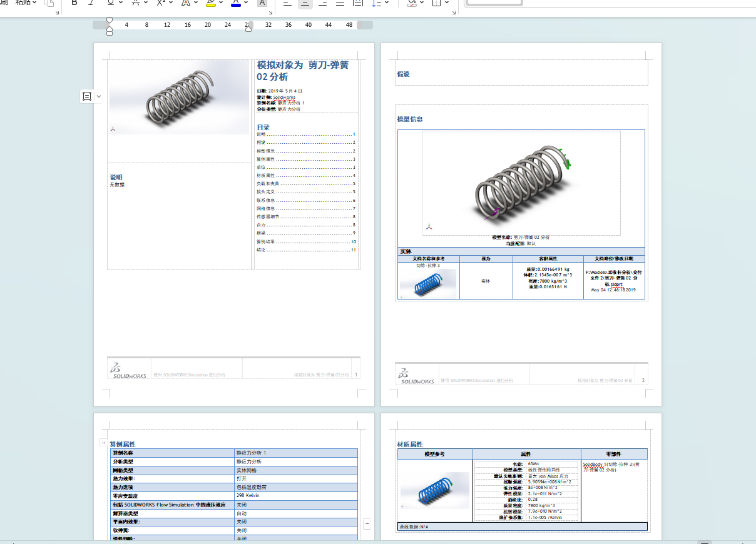The height and width of the screenshot is (544, 756).
Task: Go to 算例结果 contents entry
Action: click(x=306, y=241)
